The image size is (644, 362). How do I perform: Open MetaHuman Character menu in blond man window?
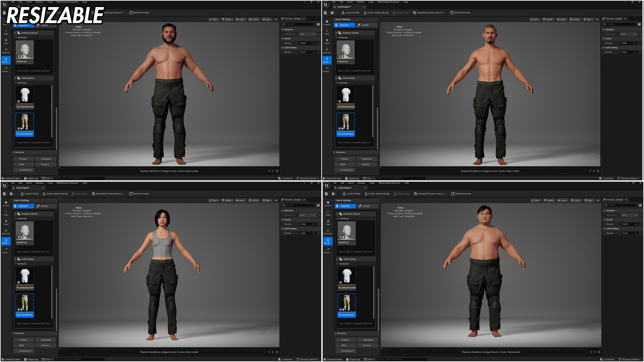point(388,2)
